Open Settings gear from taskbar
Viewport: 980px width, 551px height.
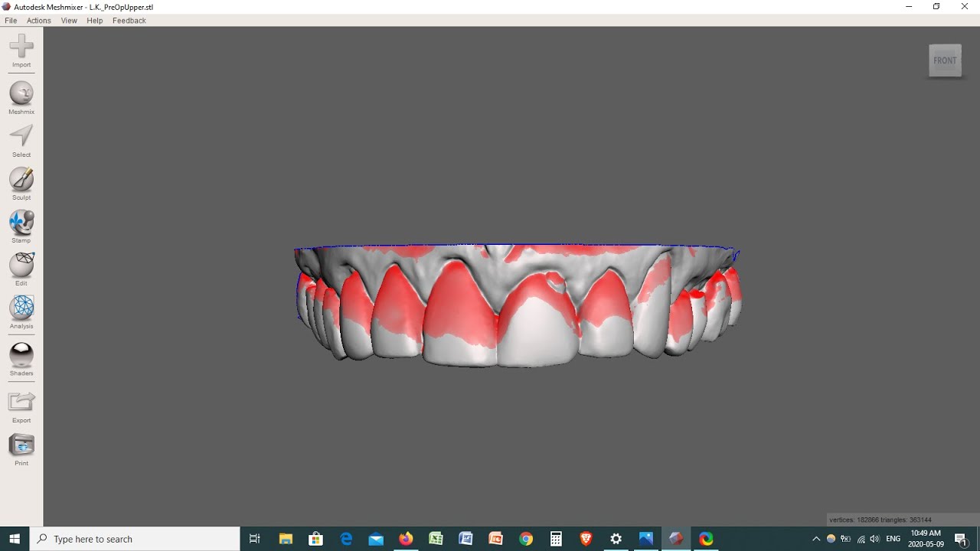616,539
